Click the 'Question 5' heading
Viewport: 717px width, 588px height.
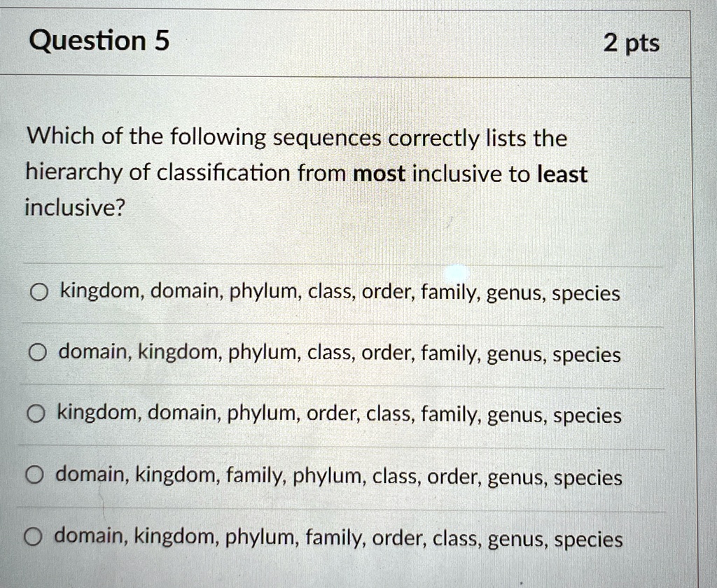coord(99,41)
